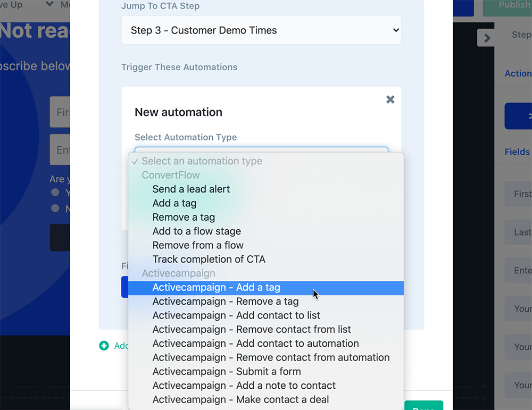
Task: Close the New automation panel
Action: tap(390, 99)
